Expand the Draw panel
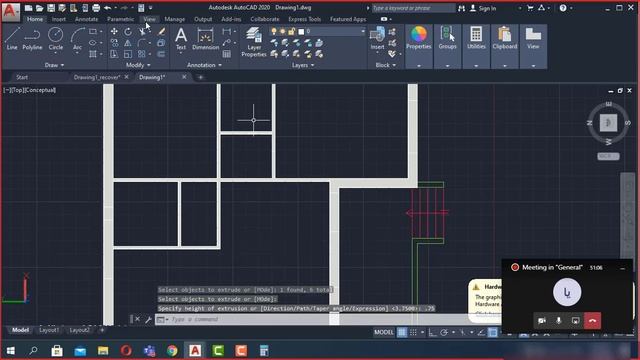Screen dimensions: 640x360 tap(54, 65)
